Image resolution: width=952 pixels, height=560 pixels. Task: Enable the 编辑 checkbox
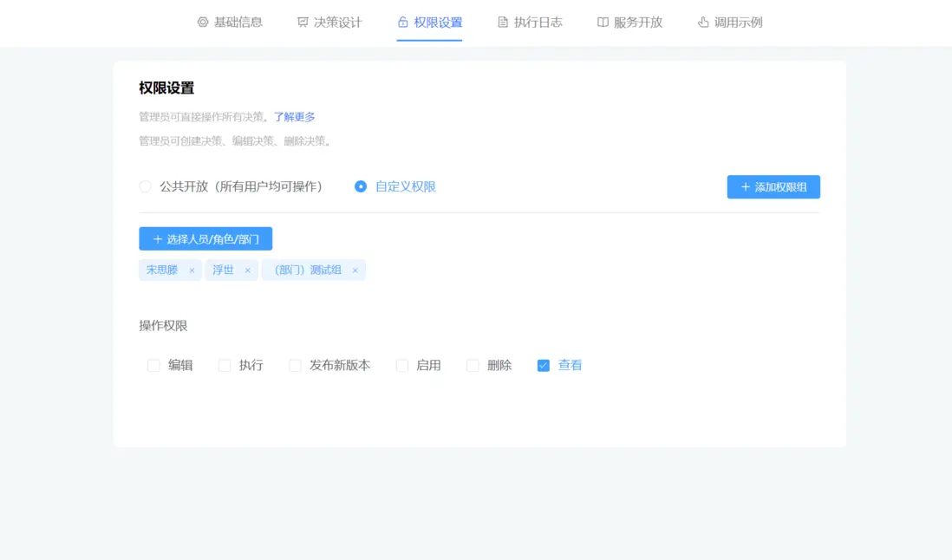point(153,365)
